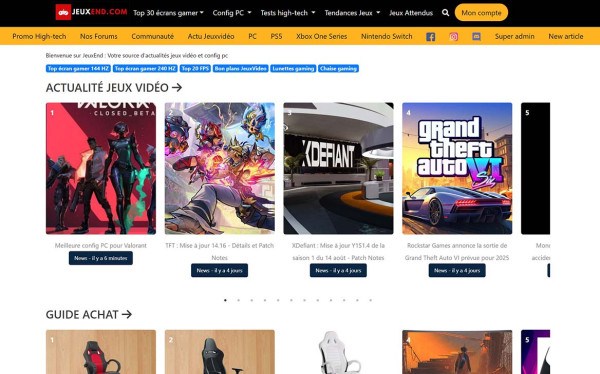Click the arrow next to Guide Achat
The height and width of the screenshot is (374, 600).
(127, 315)
